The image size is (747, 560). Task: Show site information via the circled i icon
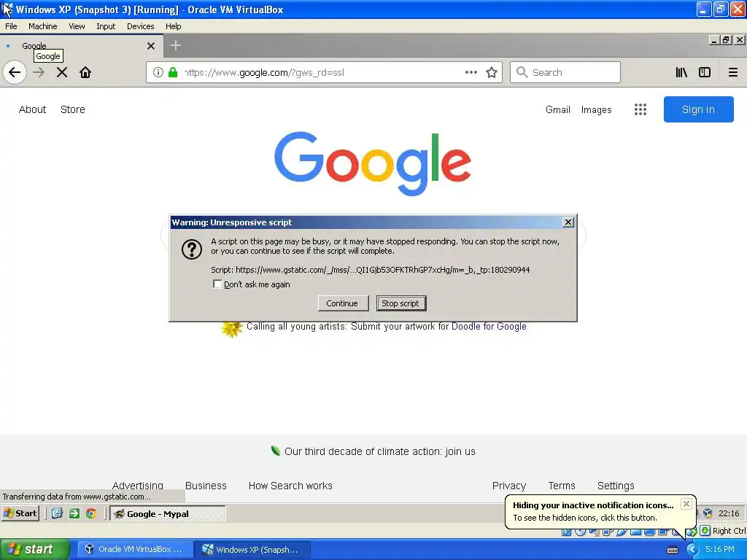point(158,72)
